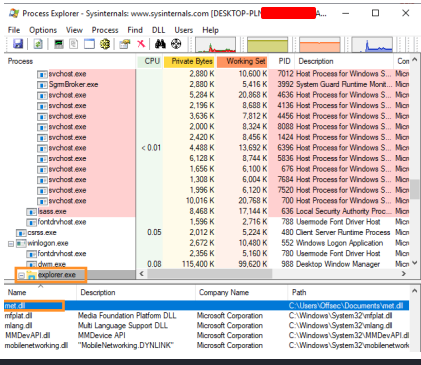This screenshot has width=421, height=365.
Task: Select the mfplat.dll row
Action: pyautogui.click(x=207, y=316)
